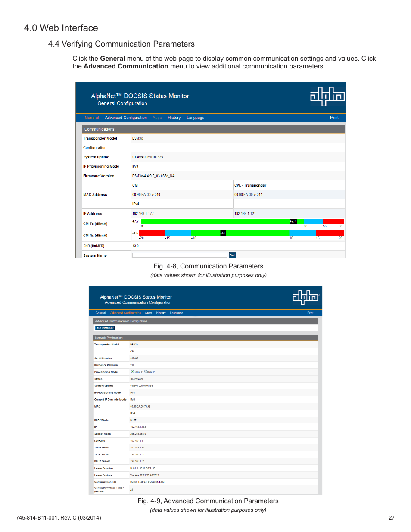Click the Fig. 4-9 Advanced Communication Parameters caption
Screen dimensions: 411x532
208,501
